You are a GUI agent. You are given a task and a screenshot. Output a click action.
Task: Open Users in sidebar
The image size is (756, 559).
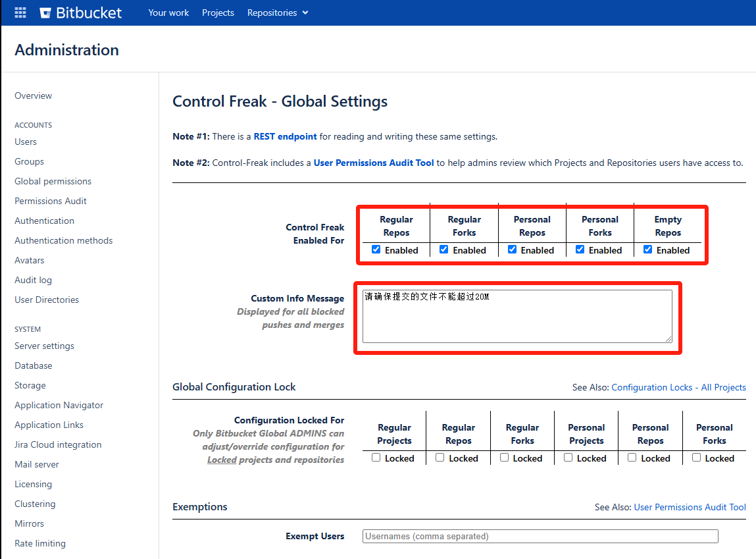(x=26, y=142)
